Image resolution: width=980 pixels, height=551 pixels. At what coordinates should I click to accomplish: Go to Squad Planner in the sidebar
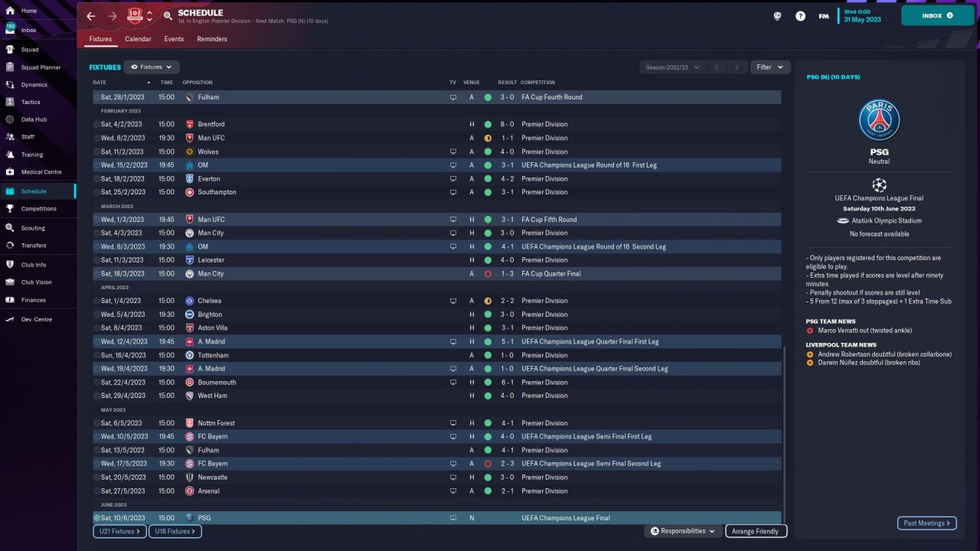[41, 67]
